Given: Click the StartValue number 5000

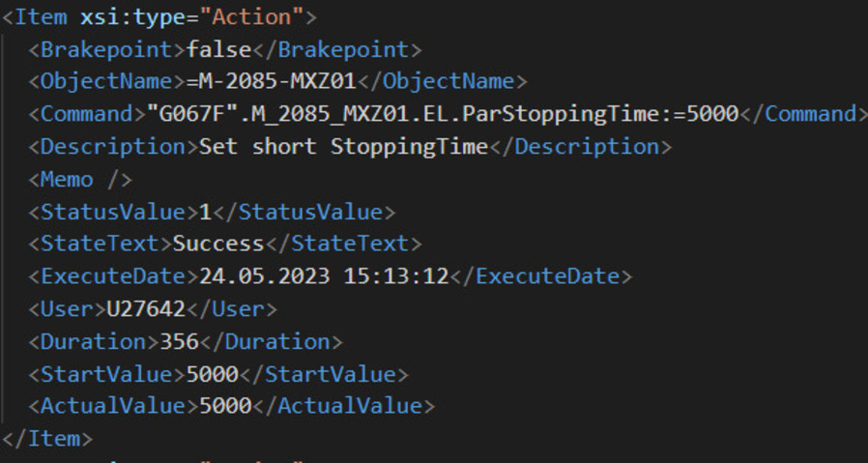Looking at the screenshot, I should pos(212,374).
